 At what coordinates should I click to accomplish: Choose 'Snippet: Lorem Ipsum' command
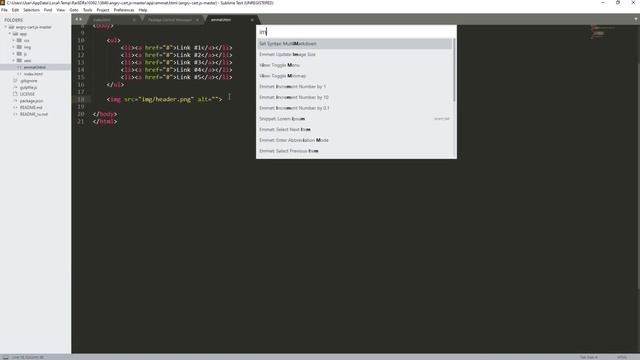click(354, 119)
